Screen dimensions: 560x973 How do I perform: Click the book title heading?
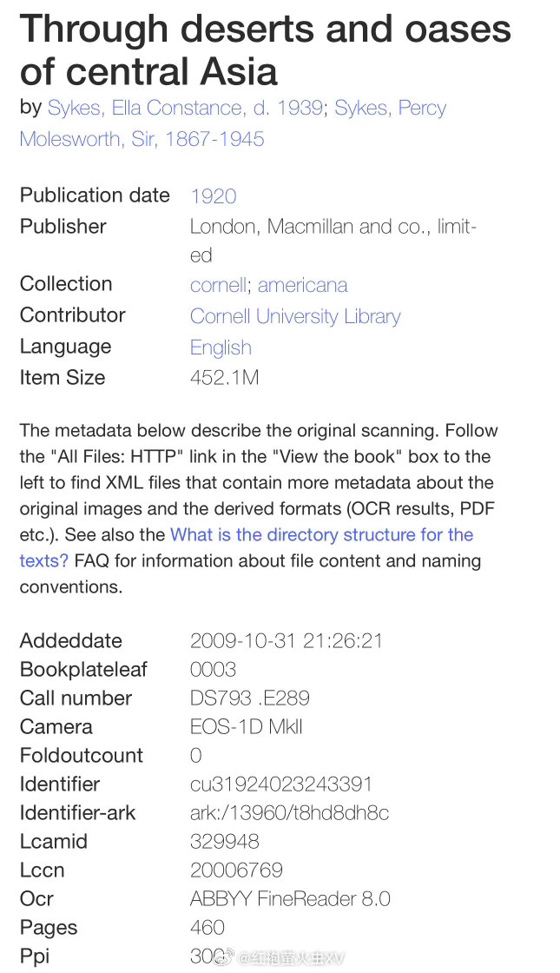pos(266,50)
